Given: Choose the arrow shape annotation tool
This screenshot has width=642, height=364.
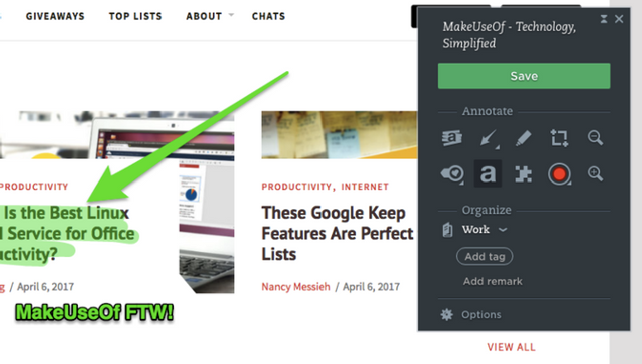Looking at the screenshot, I should pyautogui.click(x=488, y=138).
